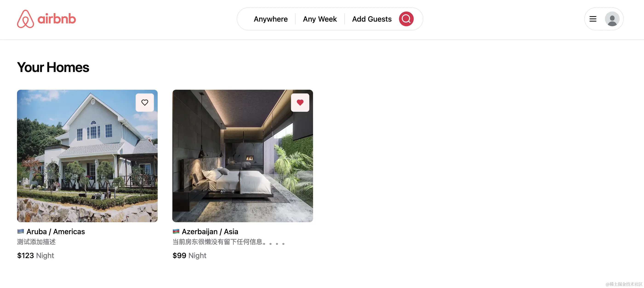
Task: Unfavorite the Azerbaijan home red heart
Action: tap(300, 102)
